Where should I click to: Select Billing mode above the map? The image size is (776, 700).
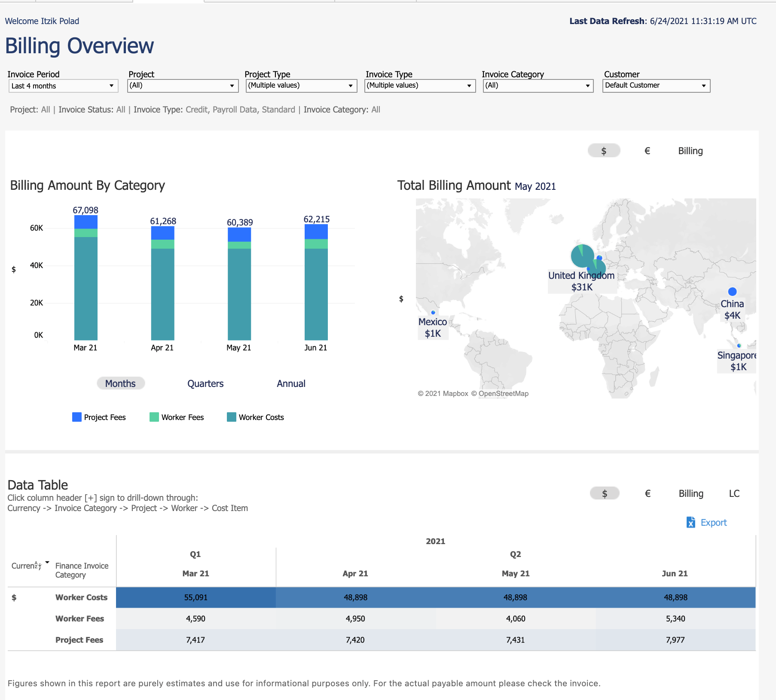point(690,151)
